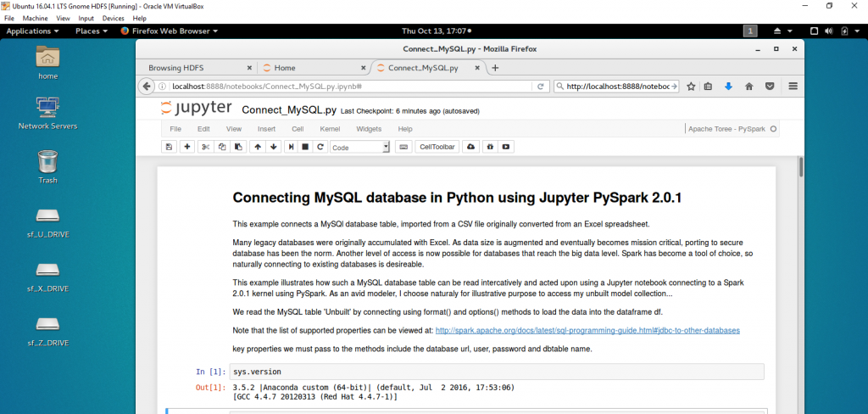Click the cloud upload toolbar icon

471,147
